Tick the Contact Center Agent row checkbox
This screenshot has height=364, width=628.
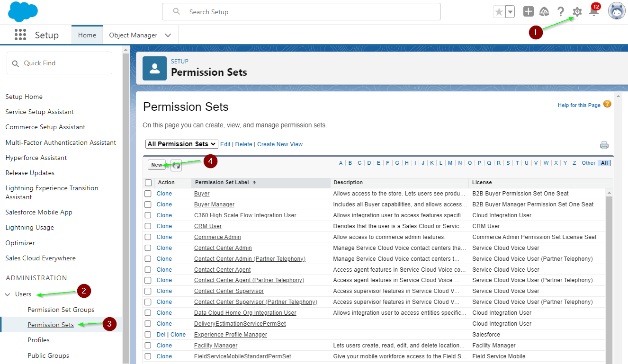[148, 270]
